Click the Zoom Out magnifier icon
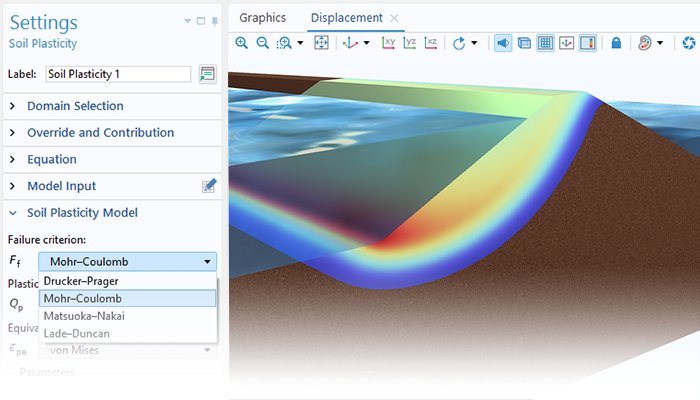This screenshot has height=400, width=700. tap(262, 43)
